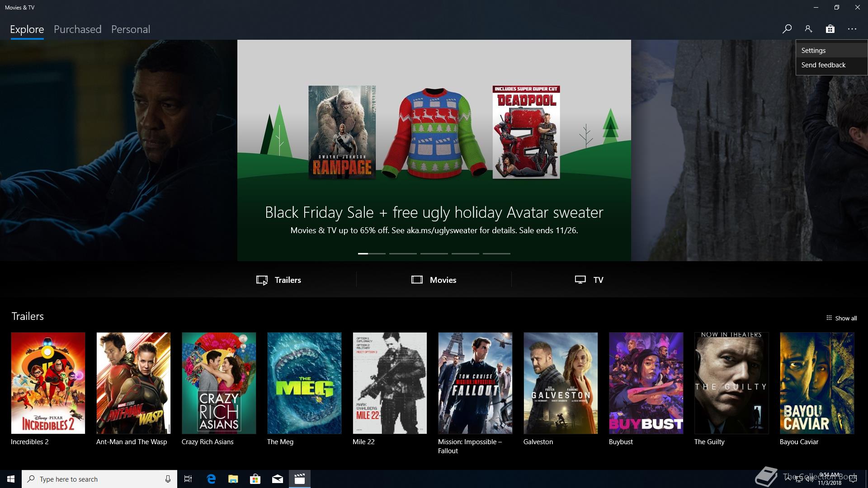Screen dimensions: 868x488
Task: Open Bayou Caviar trailer poster
Action: tap(817, 383)
